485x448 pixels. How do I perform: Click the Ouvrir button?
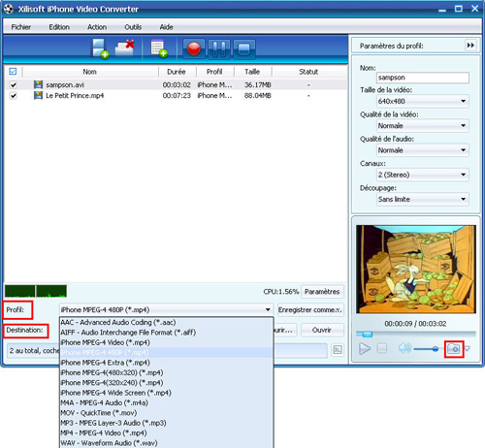322,330
